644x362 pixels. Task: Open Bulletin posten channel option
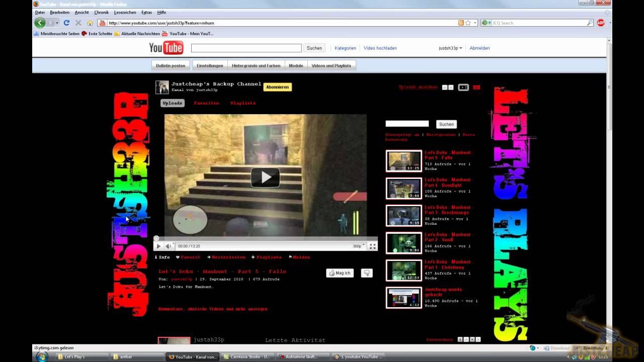tap(171, 65)
